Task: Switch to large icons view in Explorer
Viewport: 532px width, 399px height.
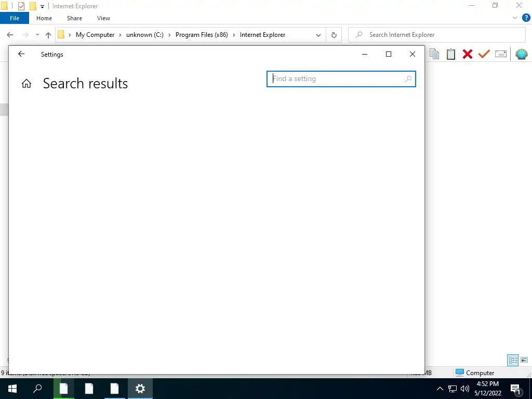Action: 525,361
